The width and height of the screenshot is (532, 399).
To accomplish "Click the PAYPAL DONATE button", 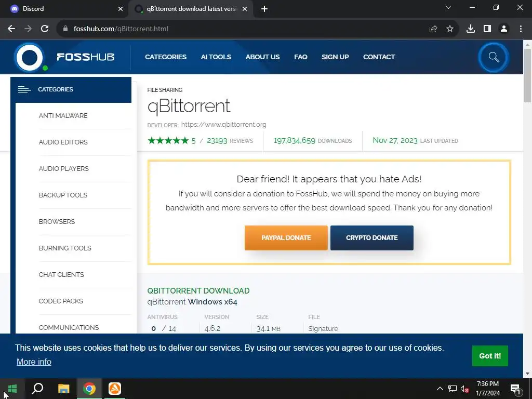I will coord(286,238).
